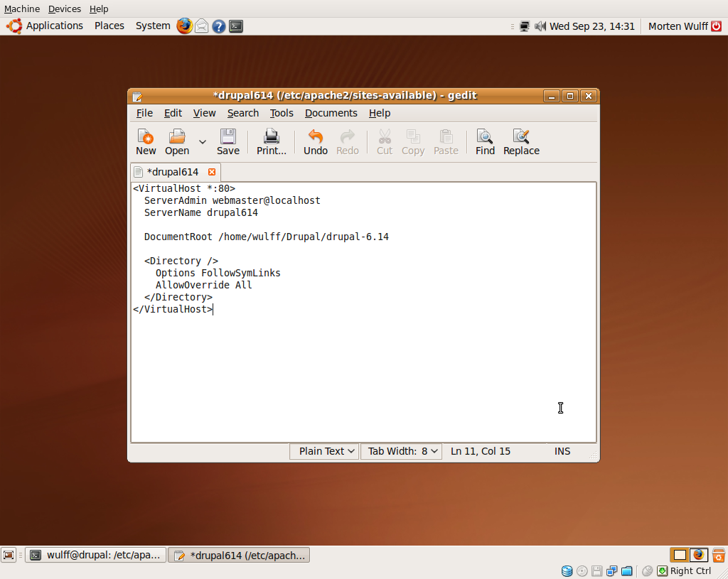Click the network status icon in top panel
The image size is (728, 579).
(x=524, y=26)
